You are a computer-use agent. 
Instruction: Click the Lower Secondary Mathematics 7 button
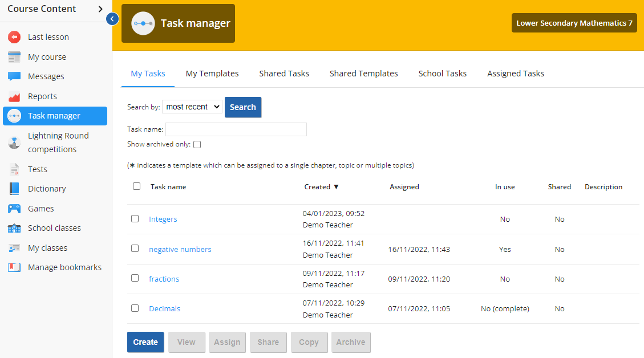pyautogui.click(x=574, y=23)
